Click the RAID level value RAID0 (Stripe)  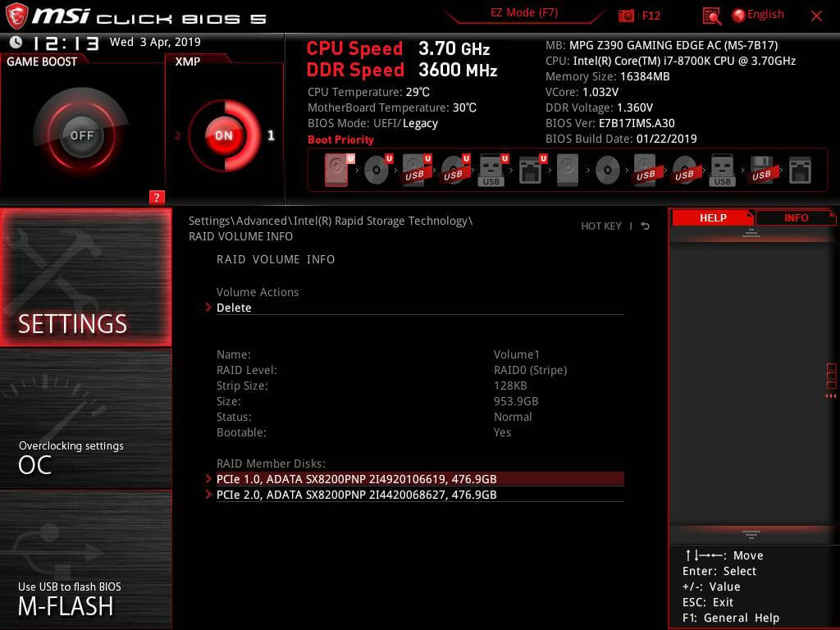[x=531, y=370]
